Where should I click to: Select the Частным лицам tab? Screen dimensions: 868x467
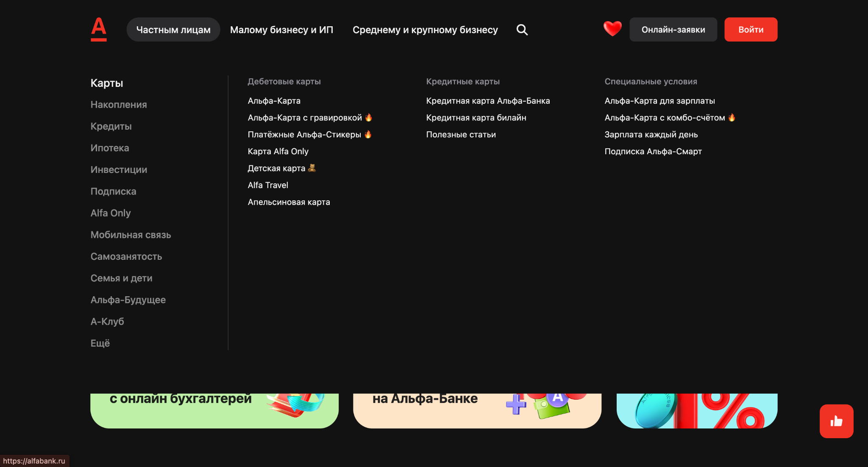pyautogui.click(x=173, y=30)
